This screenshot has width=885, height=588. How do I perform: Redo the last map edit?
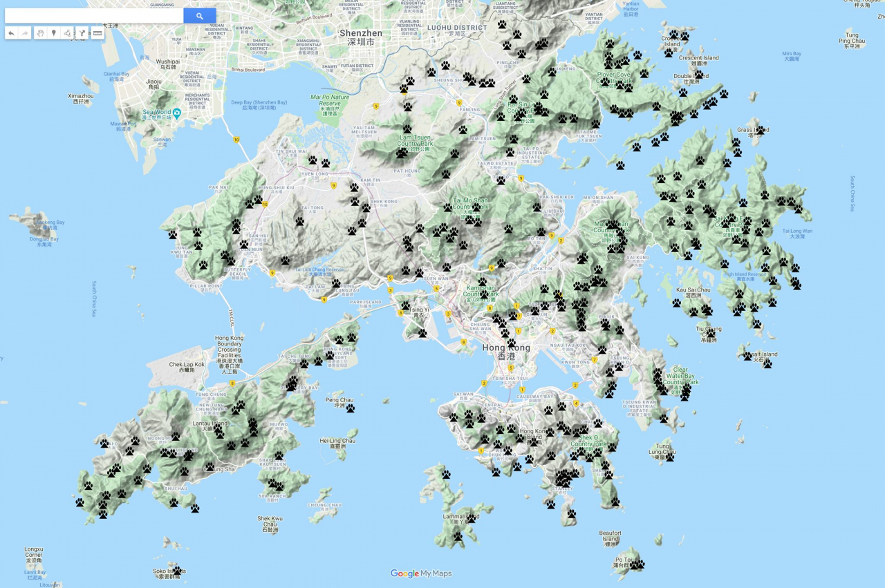pos(25,33)
